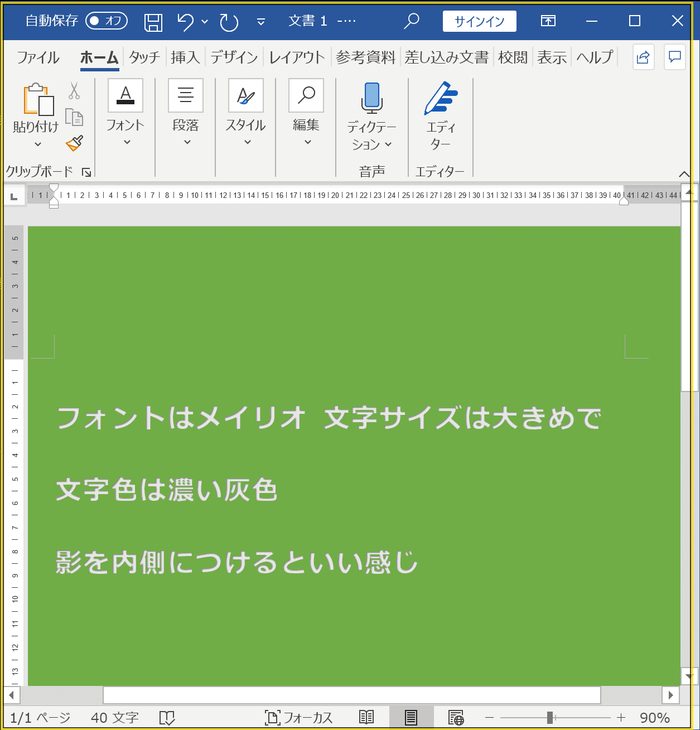Click the vertical scrollbar up arrow
Screen dimensions: 700x730
(x=689, y=192)
